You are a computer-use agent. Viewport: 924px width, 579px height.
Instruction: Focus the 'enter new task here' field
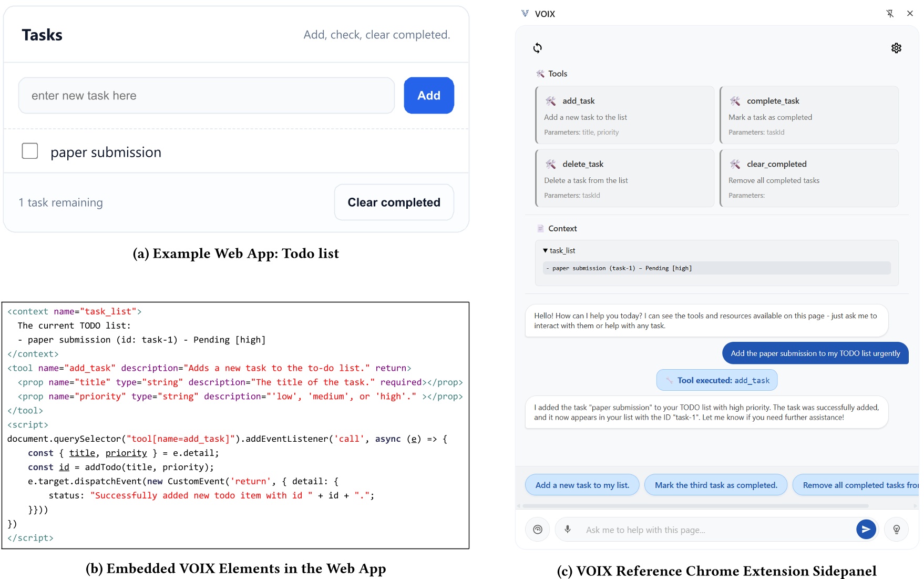click(207, 96)
